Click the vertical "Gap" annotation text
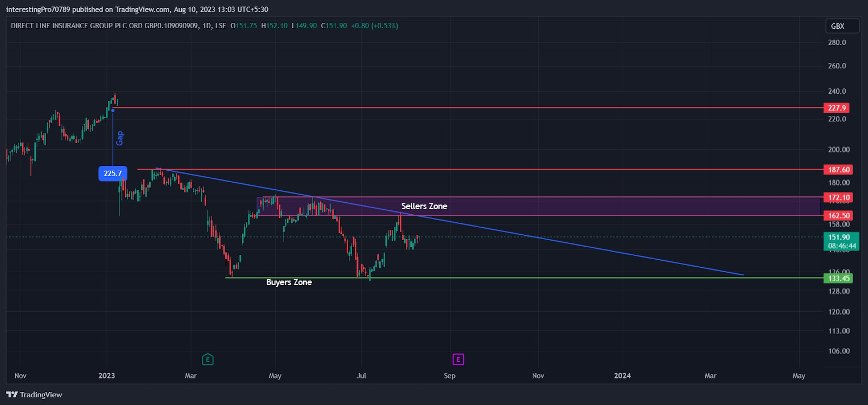 point(120,138)
